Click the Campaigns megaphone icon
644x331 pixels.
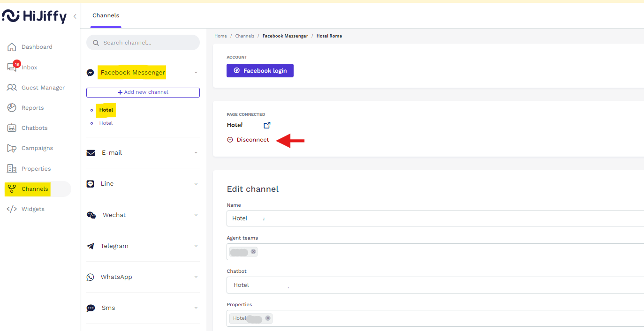(12, 148)
